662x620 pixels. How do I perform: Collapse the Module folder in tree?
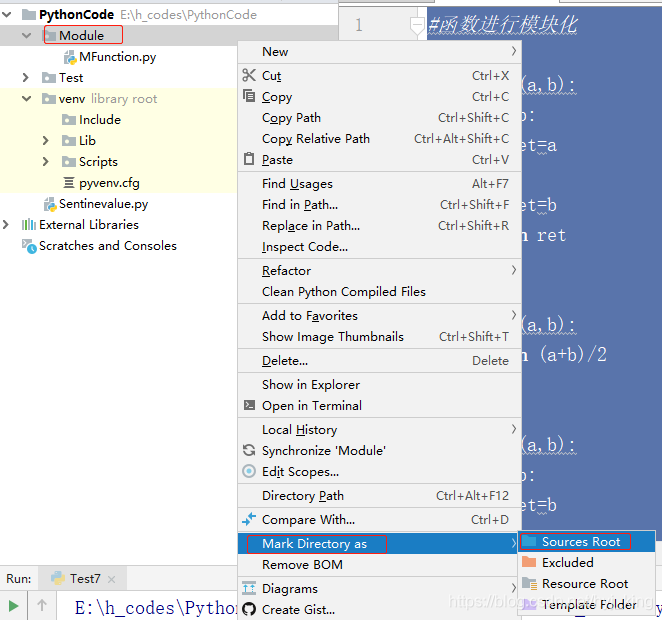[x=27, y=35]
